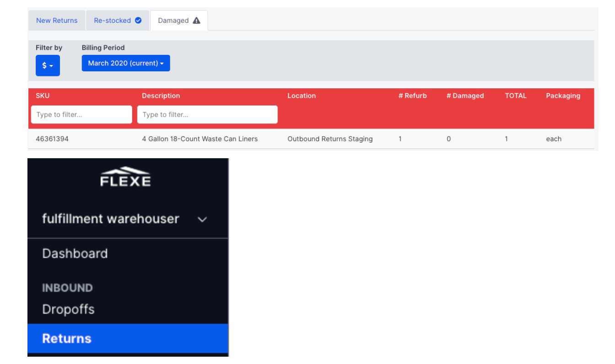Open Dropoffs under the INBOUND section

[68, 309]
